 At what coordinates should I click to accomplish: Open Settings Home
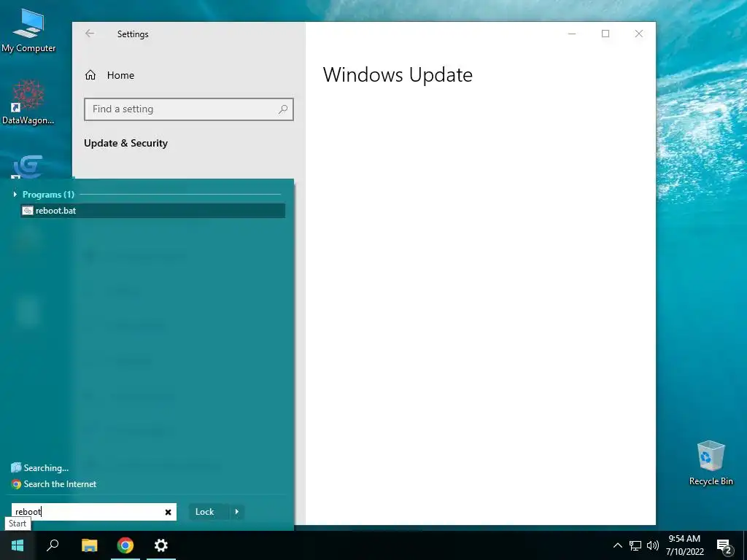click(x=109, y=75)
